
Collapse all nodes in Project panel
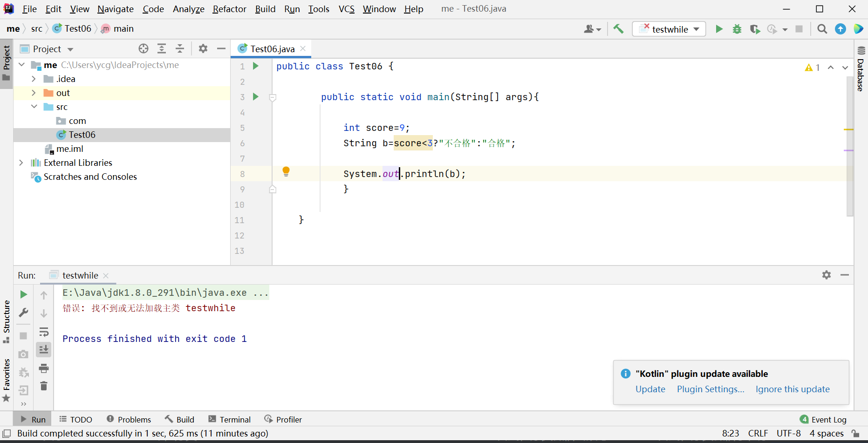tap(180, 48)
